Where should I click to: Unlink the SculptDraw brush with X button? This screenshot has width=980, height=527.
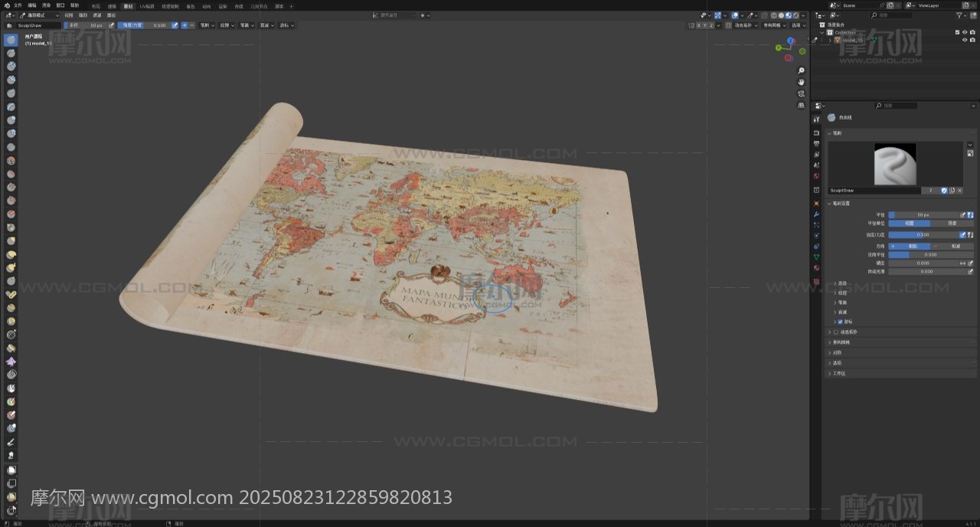[x=959, y=190]
